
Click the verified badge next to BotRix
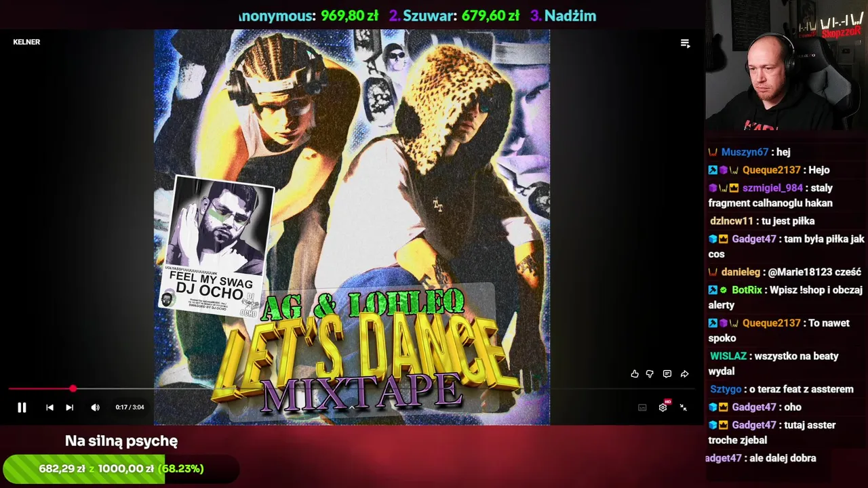tap(724, 290)
